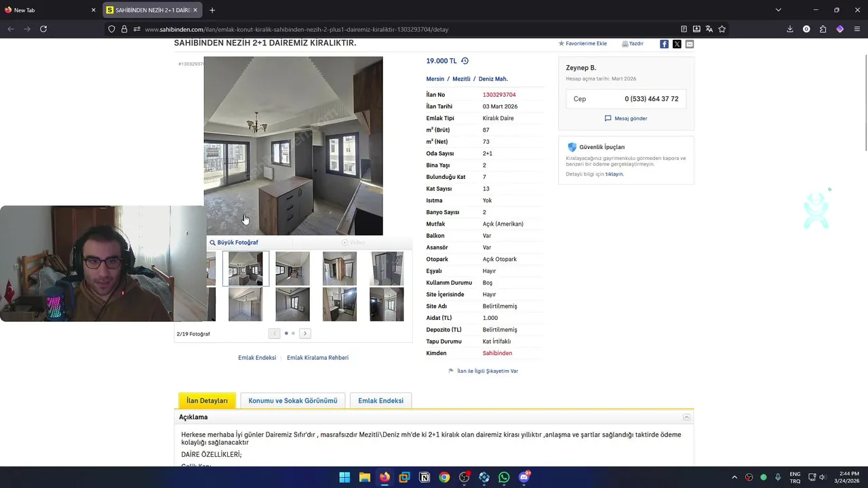The width and height of the screenshot is (868, 488).
Task: Go back to previous page
Action: [11, 29]
